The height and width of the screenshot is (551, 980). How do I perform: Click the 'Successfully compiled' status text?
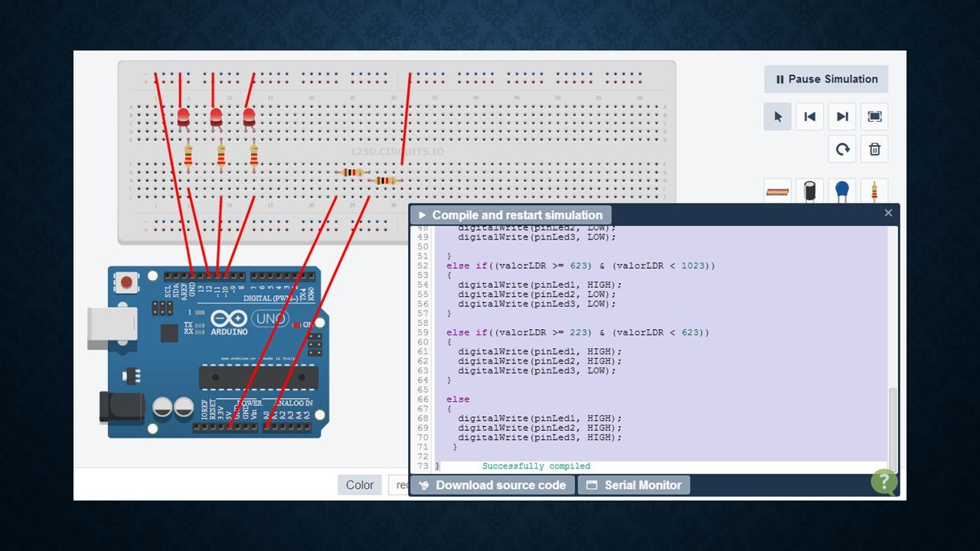[536, 466]
